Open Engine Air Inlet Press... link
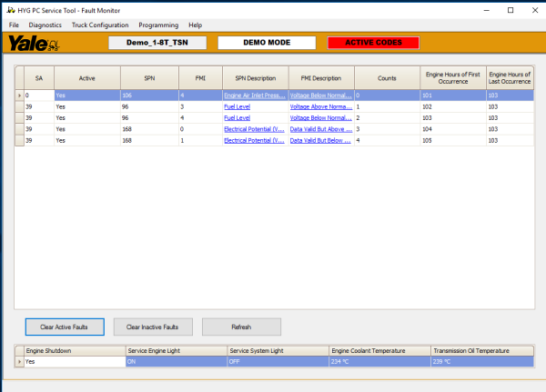The height and width of the screenshot is (392, 546). 255,95
